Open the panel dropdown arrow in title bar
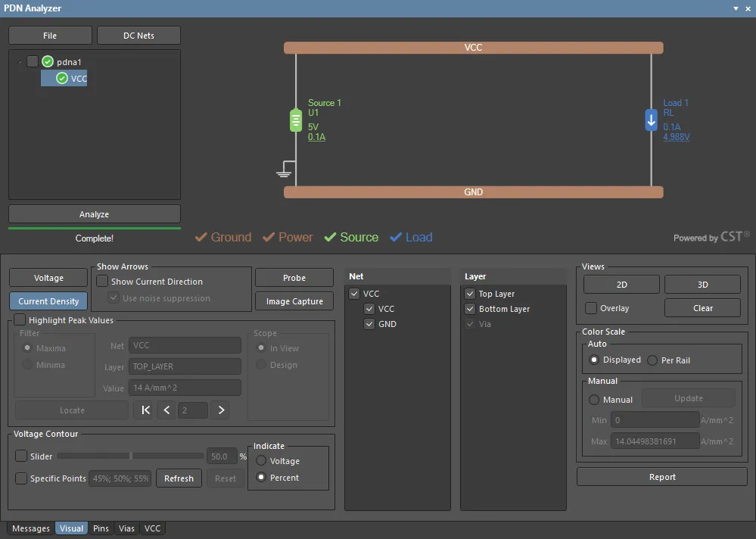 pos(736,8)
